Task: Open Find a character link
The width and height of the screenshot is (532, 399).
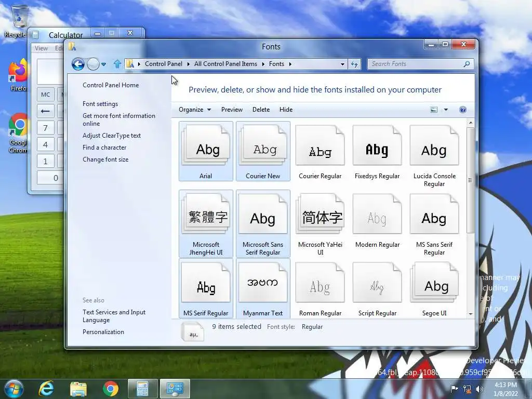Action: pyautogui.click(x=104, y=147)
